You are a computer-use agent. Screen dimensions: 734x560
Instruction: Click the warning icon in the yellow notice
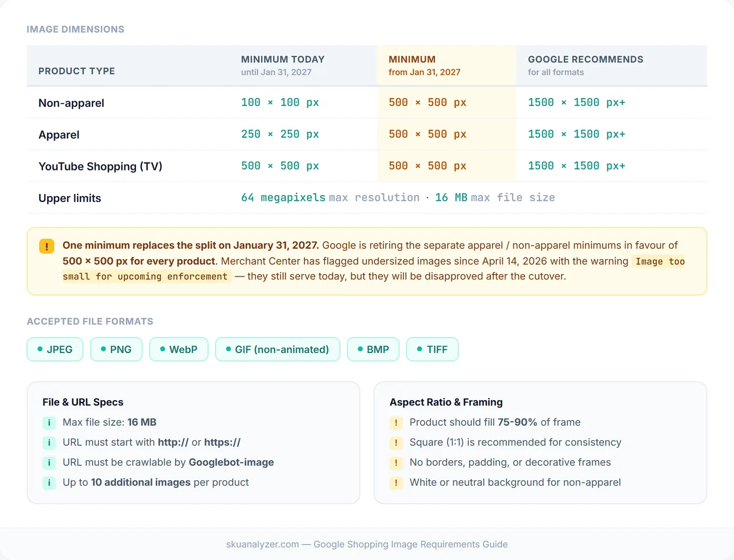(x=47, y=246)
